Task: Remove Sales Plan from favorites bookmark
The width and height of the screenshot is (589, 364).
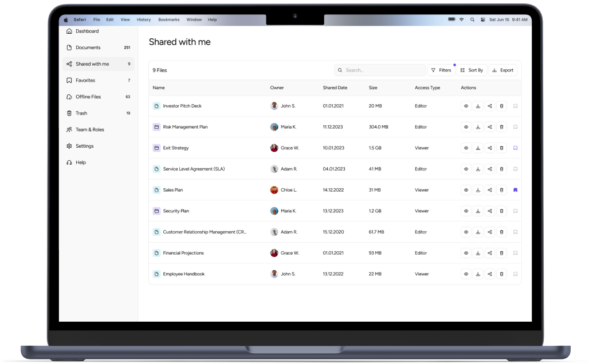Action: pyautogui.click(x=516, y=190)
